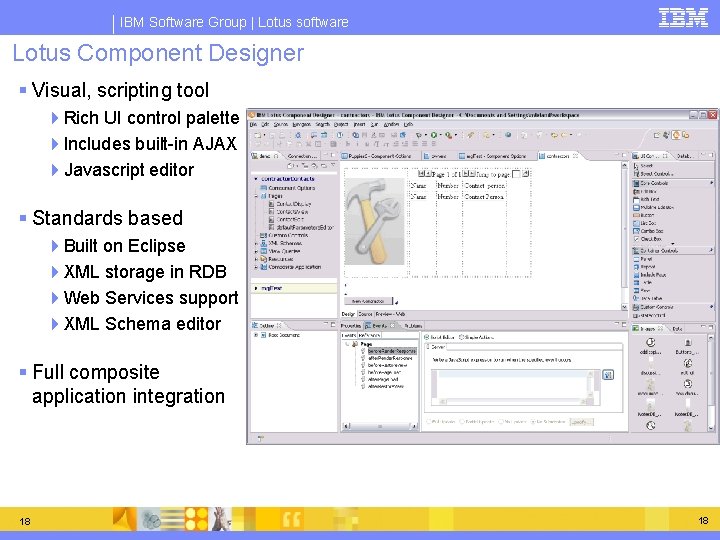Image resolution: width=720 pixels, height=540 pixels.
Task: Click the New toolbar icon
Action: coord(258,135)
